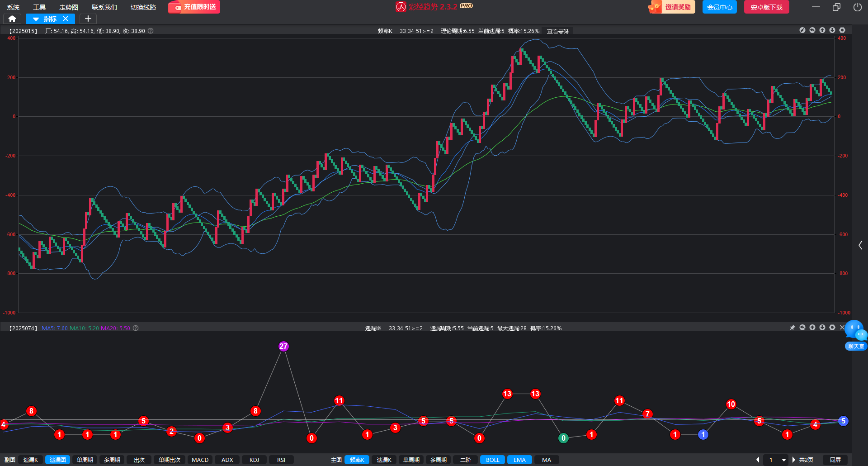Open settings hexagon icon on main chart

click(x=842, y=30)
